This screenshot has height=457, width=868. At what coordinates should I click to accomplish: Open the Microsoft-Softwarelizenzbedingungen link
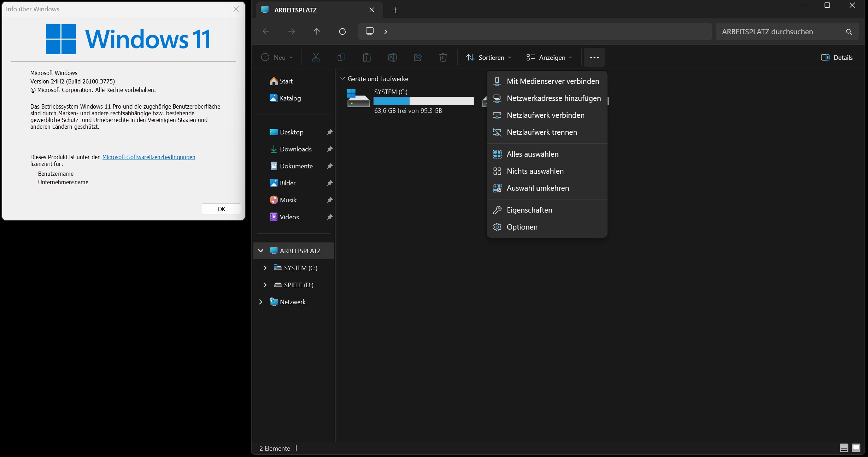coord(148,157)
